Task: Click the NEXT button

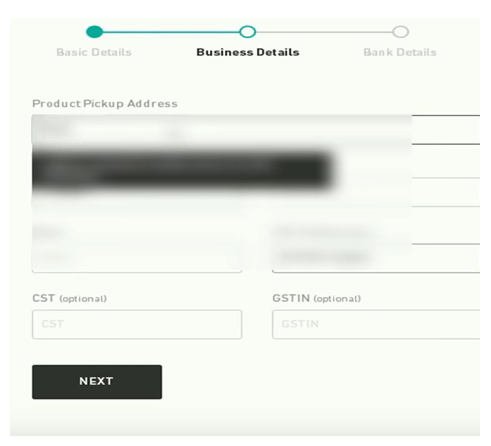Action: pos(97,382)
